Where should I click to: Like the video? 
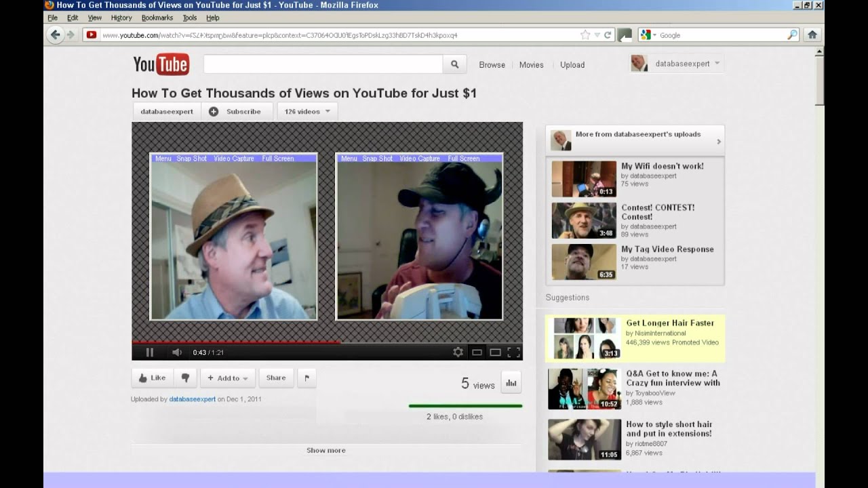coord(153,378)
